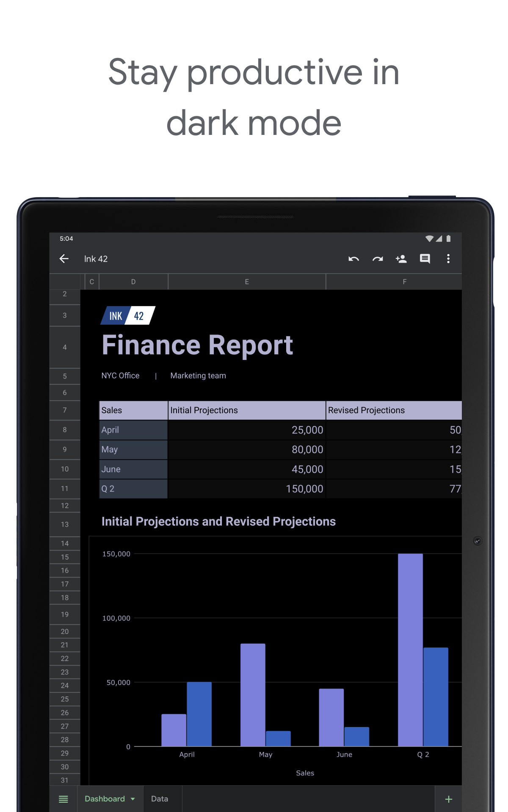Viewport: 508px width, 812px height.
Task: Click the Sales axis label in chart
Action: click(305, 773)
